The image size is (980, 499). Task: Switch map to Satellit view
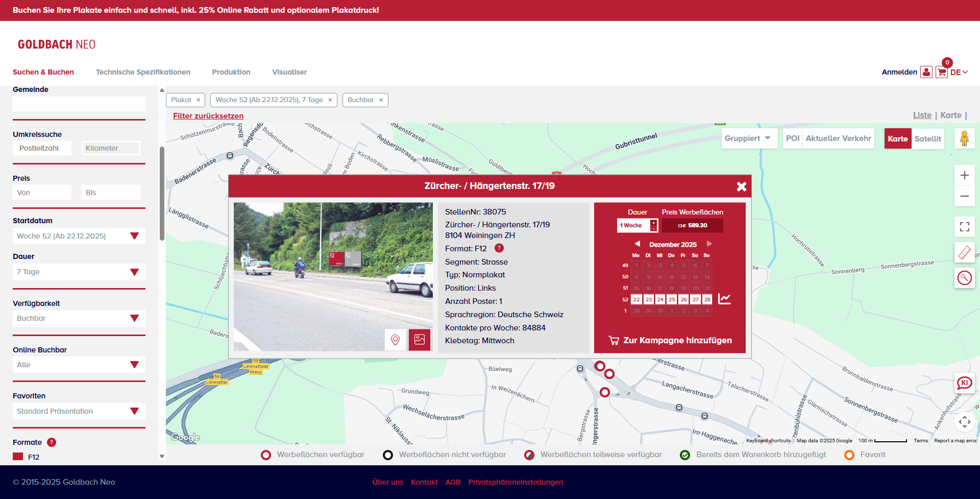927,138
